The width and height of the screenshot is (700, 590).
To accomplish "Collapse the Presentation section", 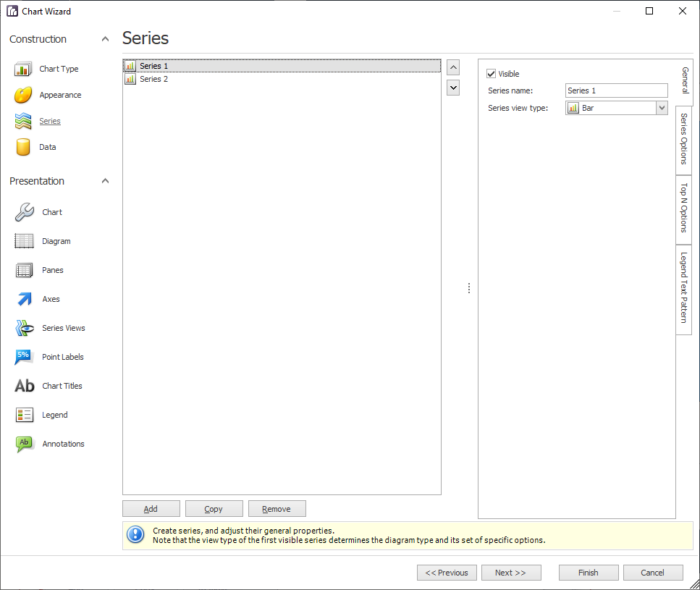I will (x=105, y=181).
